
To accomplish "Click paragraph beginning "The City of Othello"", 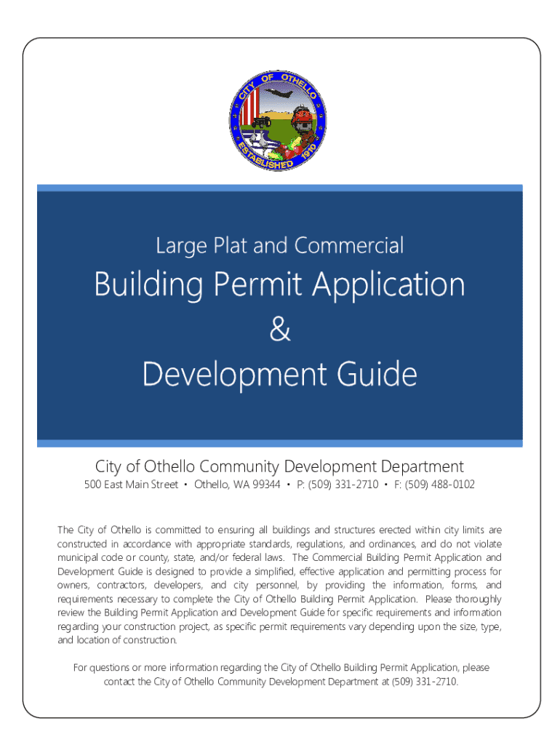I will coord(279,585).
